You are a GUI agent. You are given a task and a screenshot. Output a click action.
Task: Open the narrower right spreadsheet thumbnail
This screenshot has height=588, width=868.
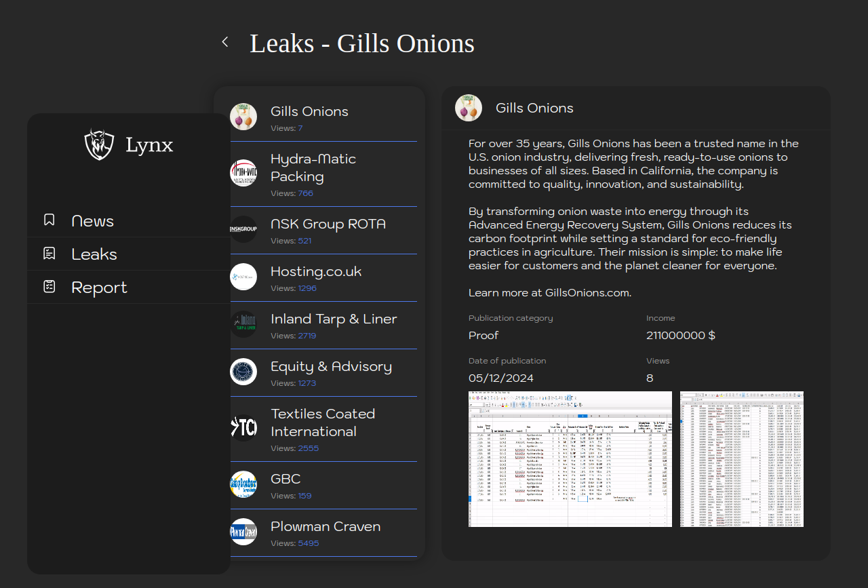741,458
